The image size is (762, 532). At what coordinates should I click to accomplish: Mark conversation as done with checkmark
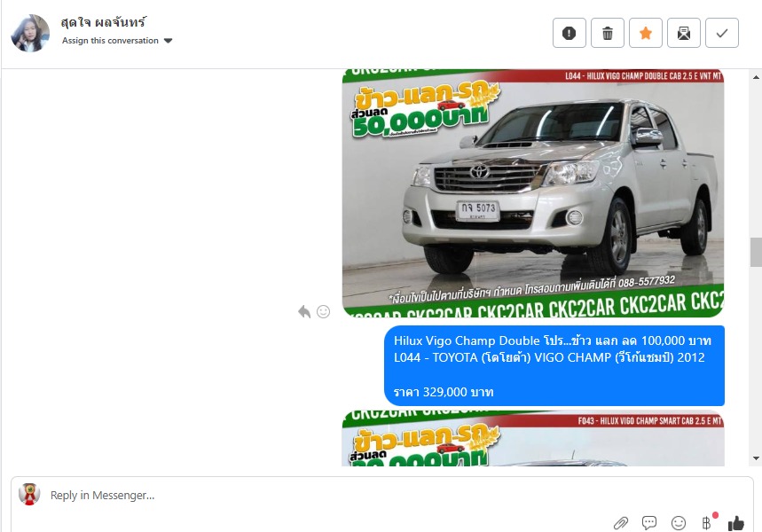coord(722,33)
